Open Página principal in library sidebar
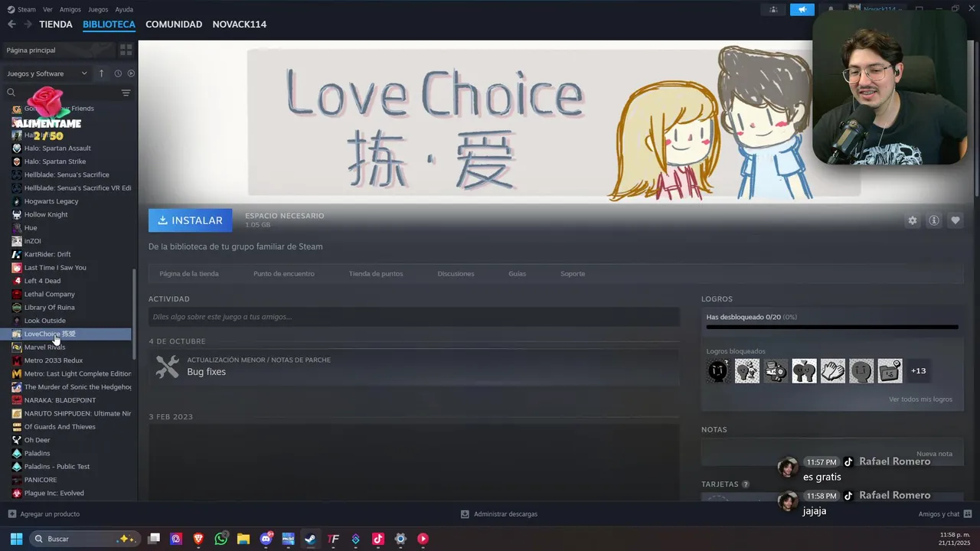The height and width of the screenshot is (551, 980). [x=31, y=50]
